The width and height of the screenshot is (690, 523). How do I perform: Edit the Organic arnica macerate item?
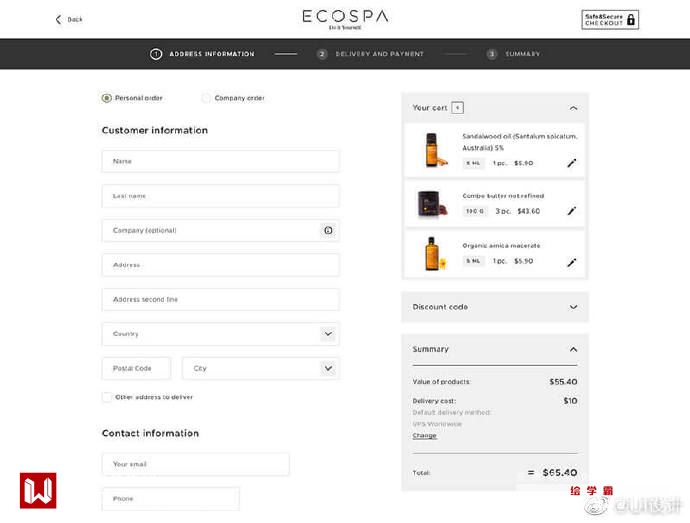coord(572,262)
